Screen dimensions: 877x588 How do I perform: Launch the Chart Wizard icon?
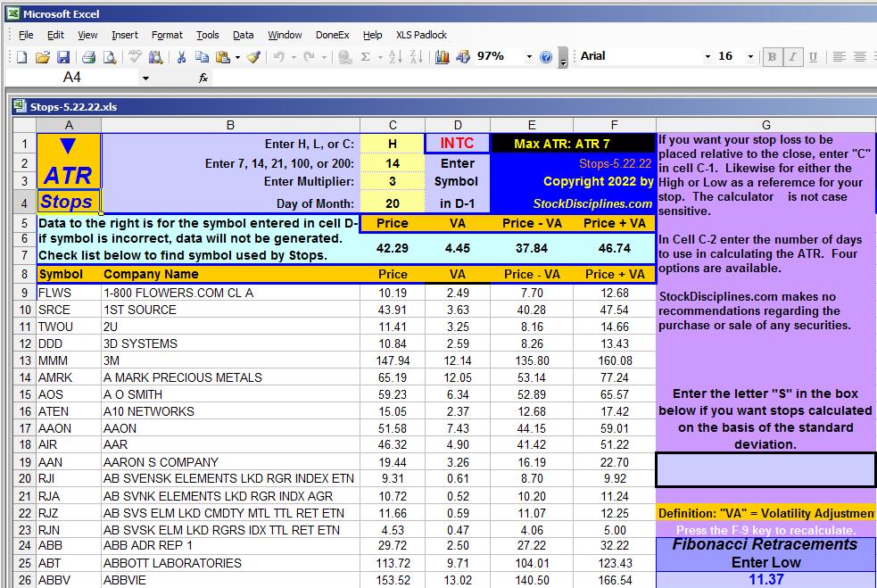442,56
